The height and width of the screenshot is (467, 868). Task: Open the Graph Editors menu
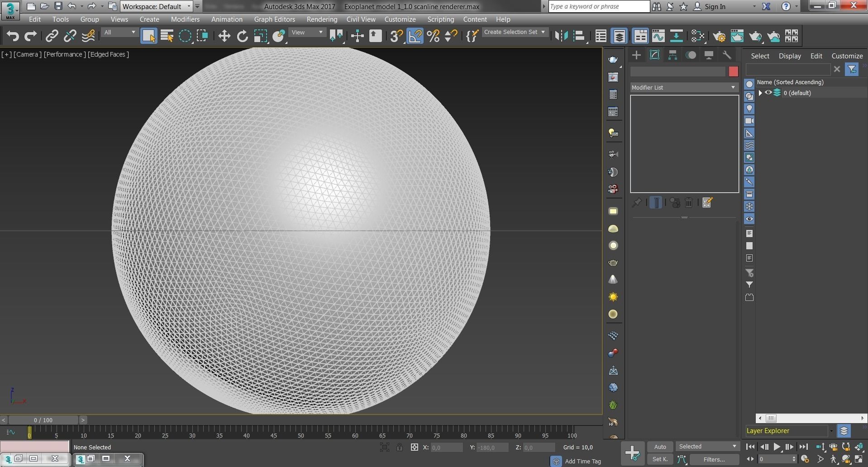[x=274, y=19]
